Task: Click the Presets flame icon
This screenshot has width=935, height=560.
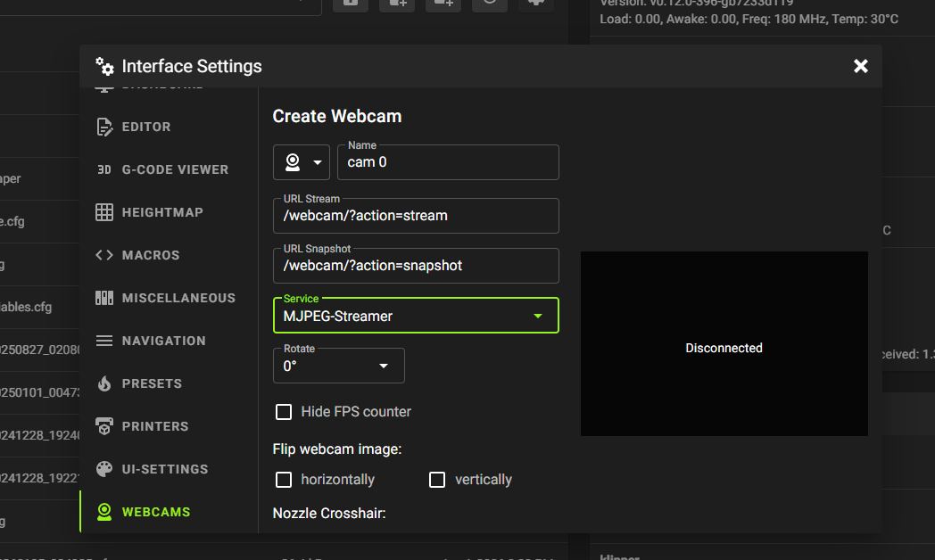Action: pyautogui.click(x=104, y=383)
